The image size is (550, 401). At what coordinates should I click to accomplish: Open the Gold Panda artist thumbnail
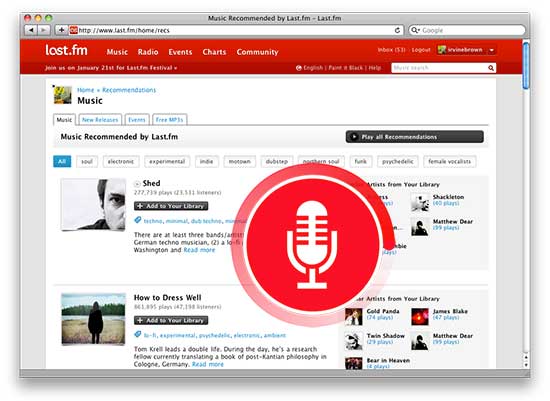point(354,317)
